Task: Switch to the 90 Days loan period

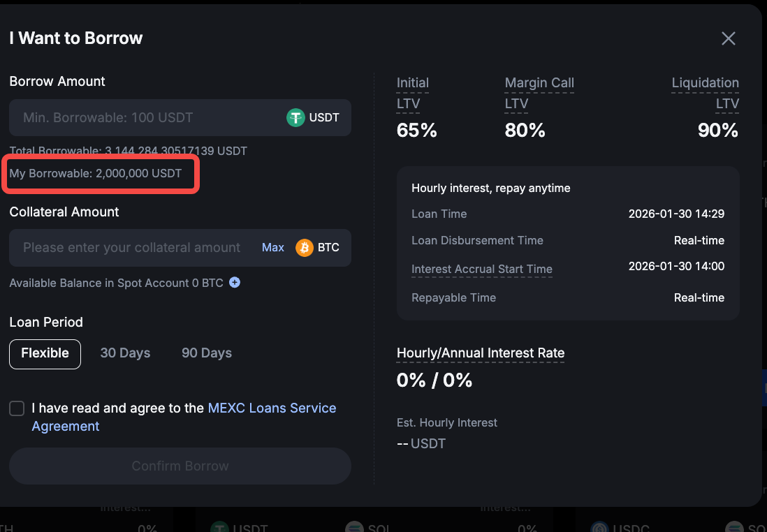Action: coord(206,353)
